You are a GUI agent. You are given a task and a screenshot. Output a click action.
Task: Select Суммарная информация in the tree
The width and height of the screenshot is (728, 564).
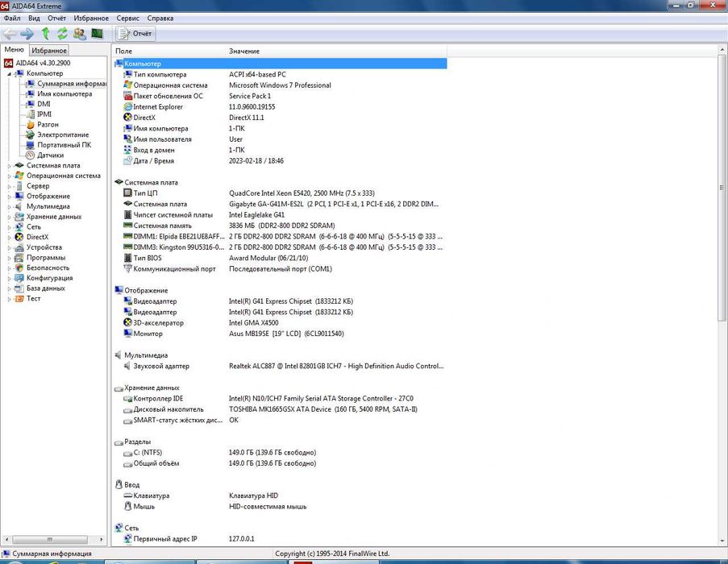pyautogui.click(x=72, y=84)
